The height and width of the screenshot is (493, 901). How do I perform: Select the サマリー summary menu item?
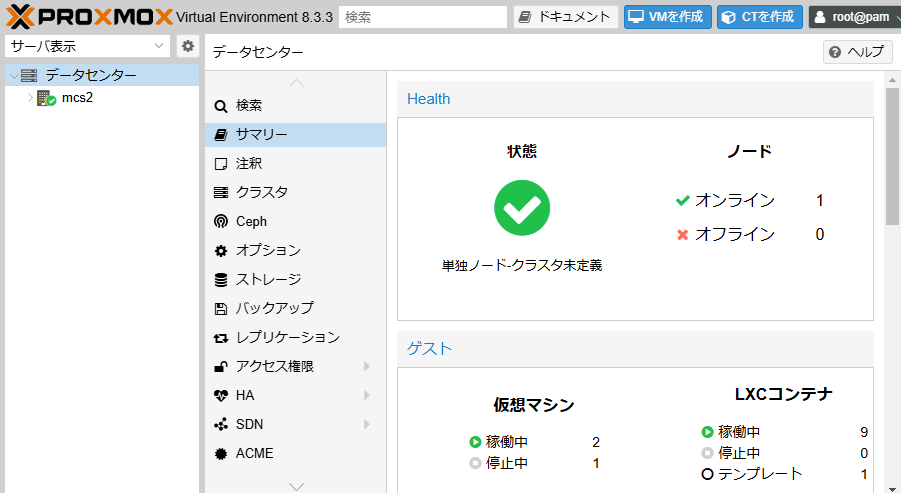pos(295,134)
